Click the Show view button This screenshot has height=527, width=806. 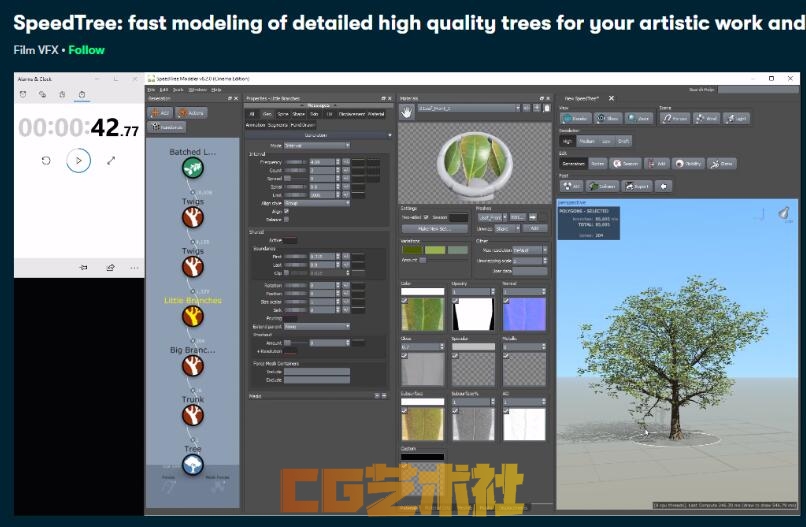pos(608,118)
